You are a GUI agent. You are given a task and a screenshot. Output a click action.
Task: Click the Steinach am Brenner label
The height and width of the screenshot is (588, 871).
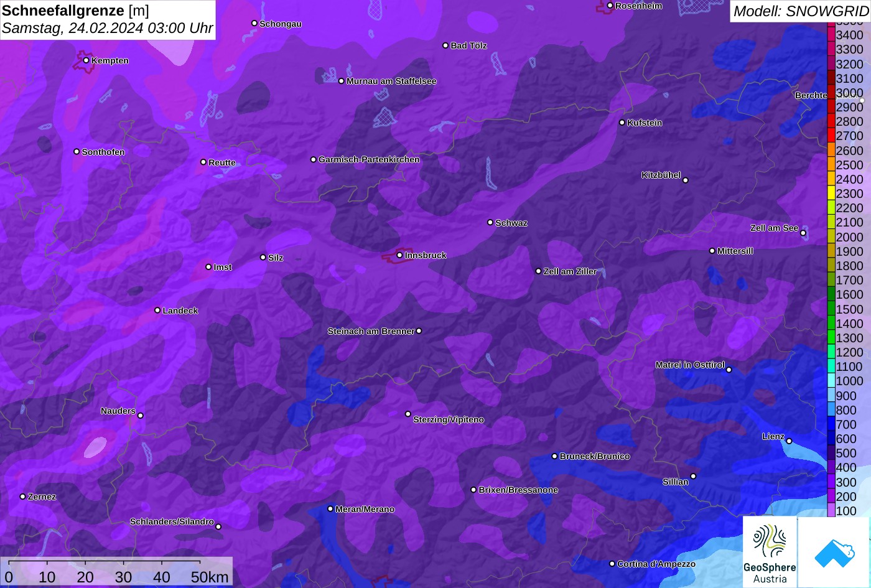[371, 331]
